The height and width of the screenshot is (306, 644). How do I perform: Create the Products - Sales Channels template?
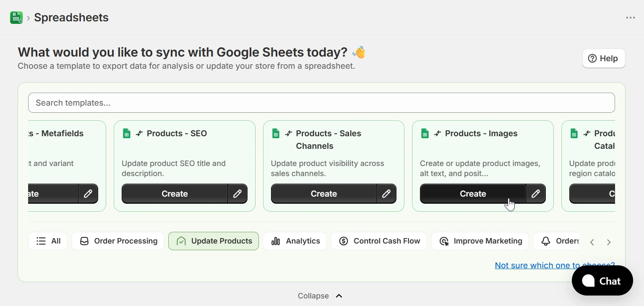323,194
